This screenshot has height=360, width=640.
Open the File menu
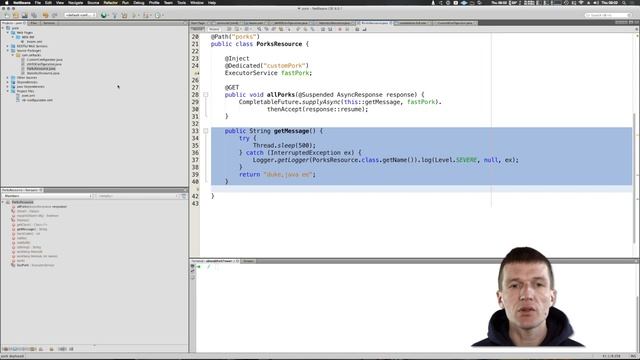pos(38,2)
